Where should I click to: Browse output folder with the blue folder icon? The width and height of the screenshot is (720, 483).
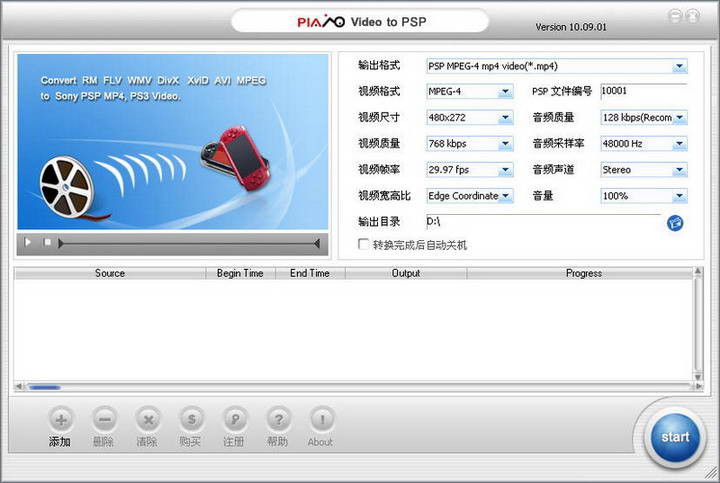coord(675,223)
